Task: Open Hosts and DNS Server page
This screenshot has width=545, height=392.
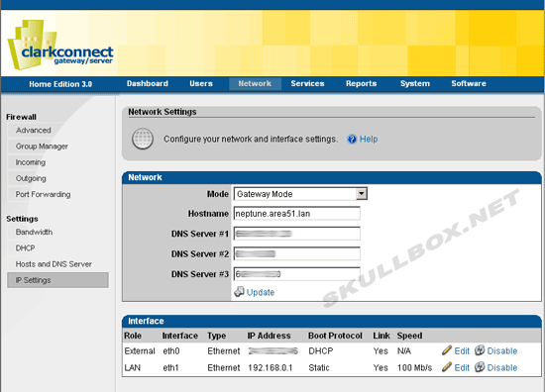Action: (x=54, y=264)
